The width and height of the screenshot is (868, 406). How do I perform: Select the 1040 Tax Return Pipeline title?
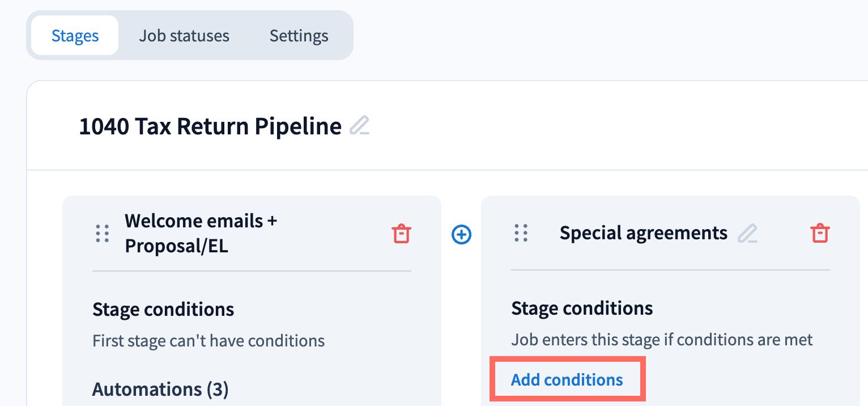point(210,126)
